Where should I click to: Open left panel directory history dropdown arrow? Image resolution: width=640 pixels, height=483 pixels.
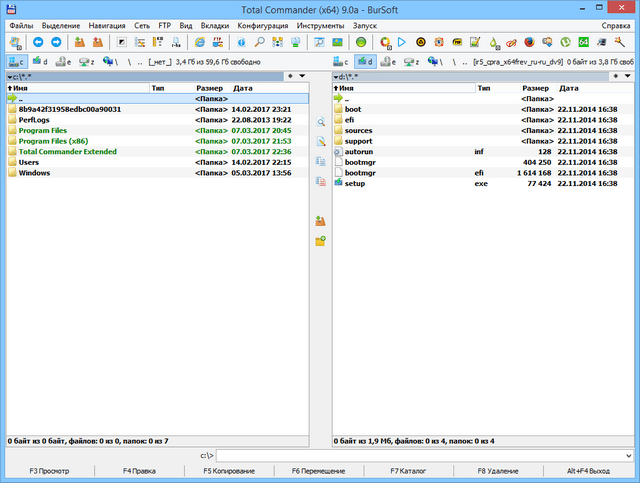point(302,75)
